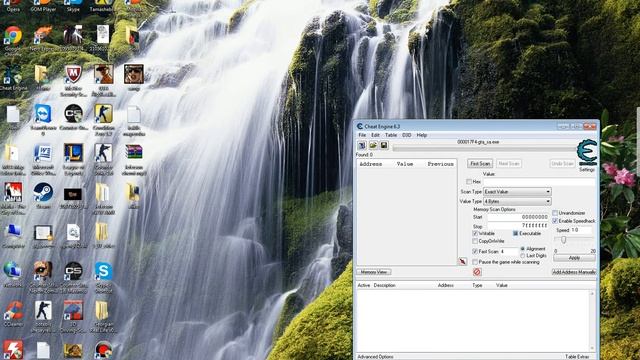
Task: Expand the Scan Type dropdown
Action: 517,191
